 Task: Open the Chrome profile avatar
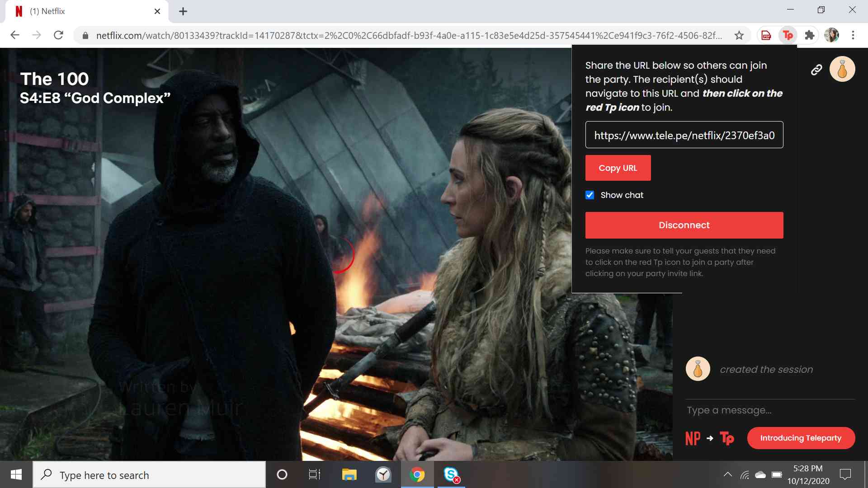831,35
